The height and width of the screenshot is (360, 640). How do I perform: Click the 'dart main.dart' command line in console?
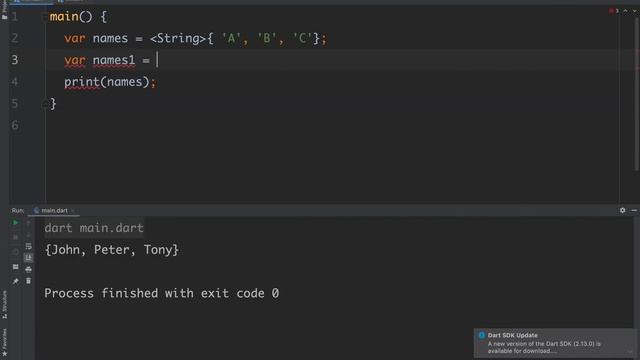pos(94,228)
